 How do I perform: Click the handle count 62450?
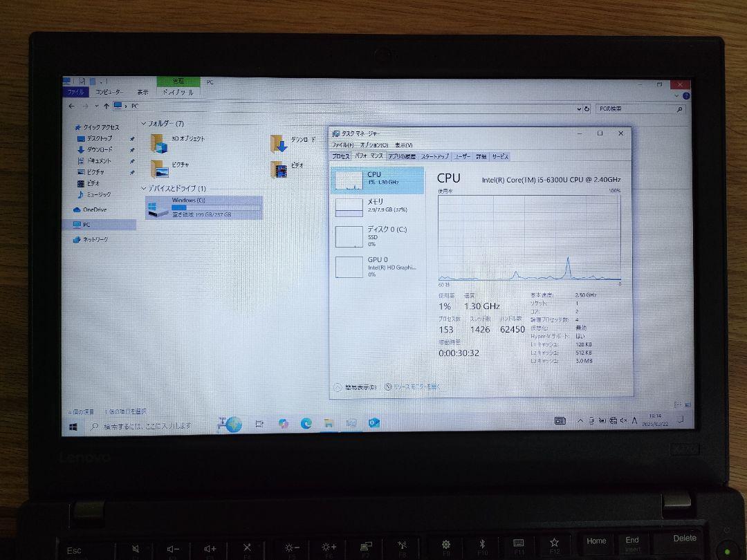pyautogui.click(x=512, y=329)
